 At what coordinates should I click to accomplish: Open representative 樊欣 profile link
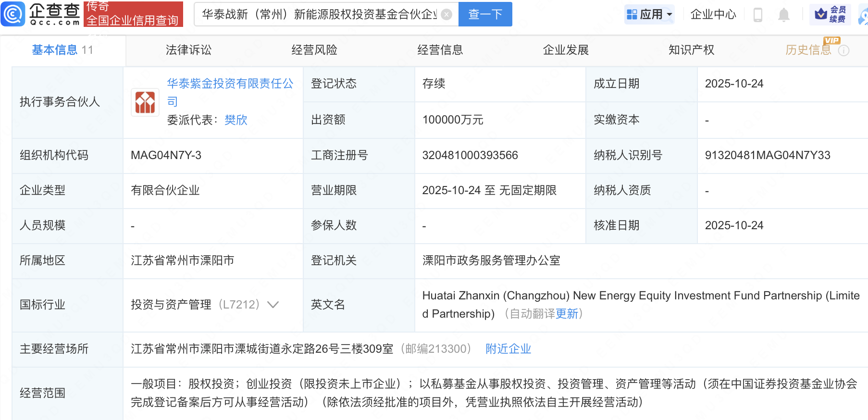point(236,120)
